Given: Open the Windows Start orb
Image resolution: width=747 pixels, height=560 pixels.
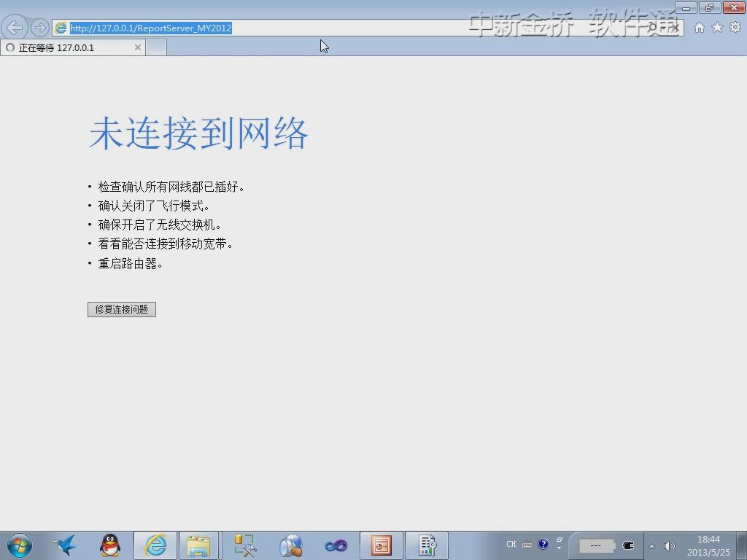Looking at the screenshot, I should point(20,545).
